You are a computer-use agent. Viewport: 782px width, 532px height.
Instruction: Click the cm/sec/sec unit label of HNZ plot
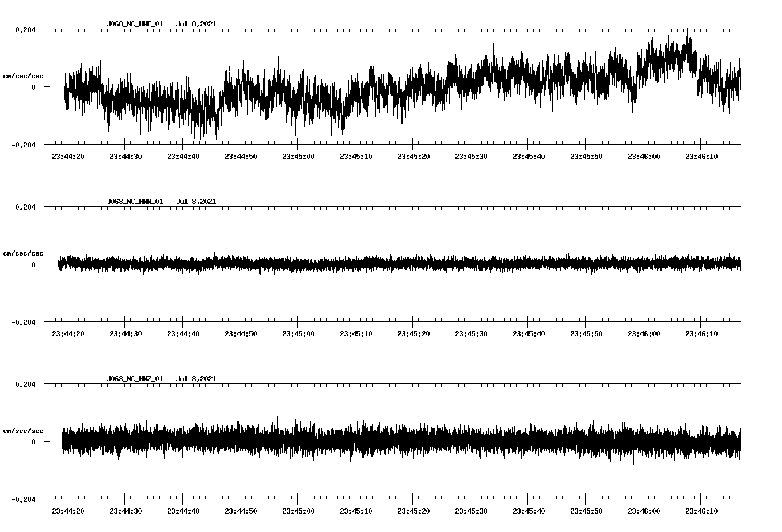click(x=23, y=431)
